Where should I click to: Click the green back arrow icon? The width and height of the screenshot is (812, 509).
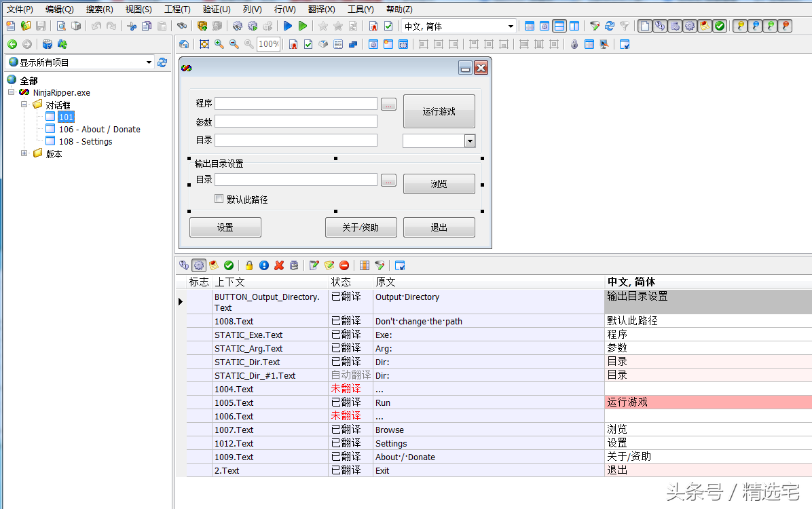(x=12, y=44)
